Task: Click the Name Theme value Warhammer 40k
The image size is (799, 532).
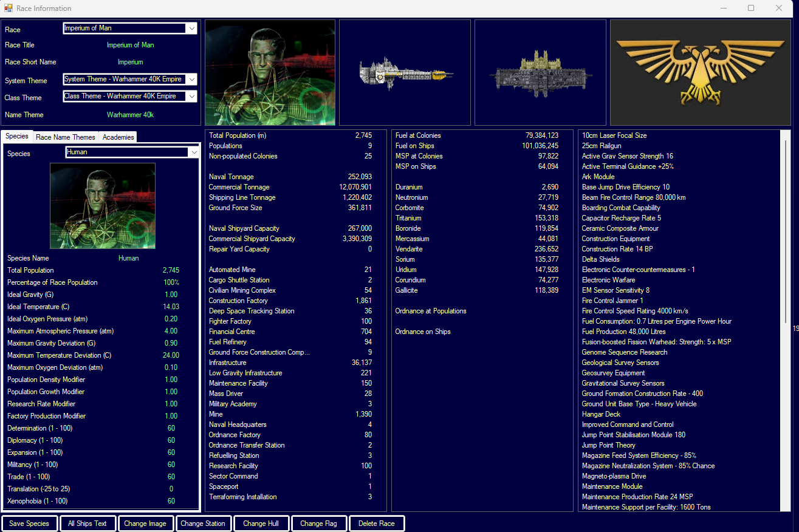Action: click(130, 114)
